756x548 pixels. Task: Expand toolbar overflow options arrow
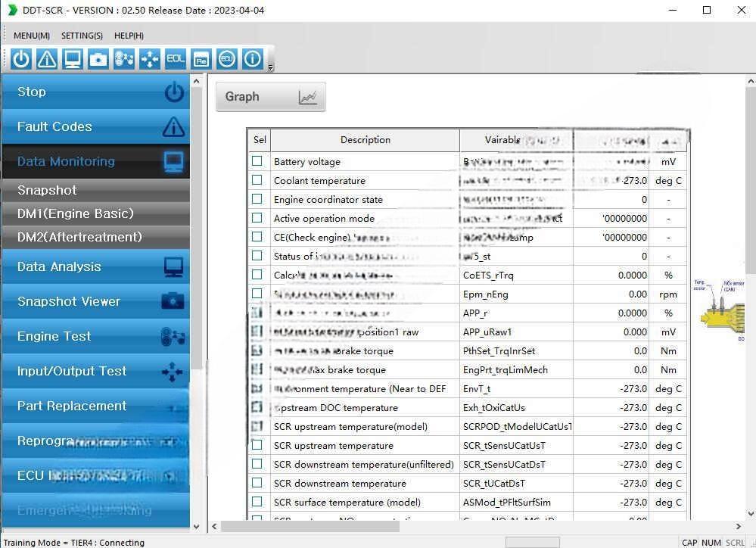(270, 67)
